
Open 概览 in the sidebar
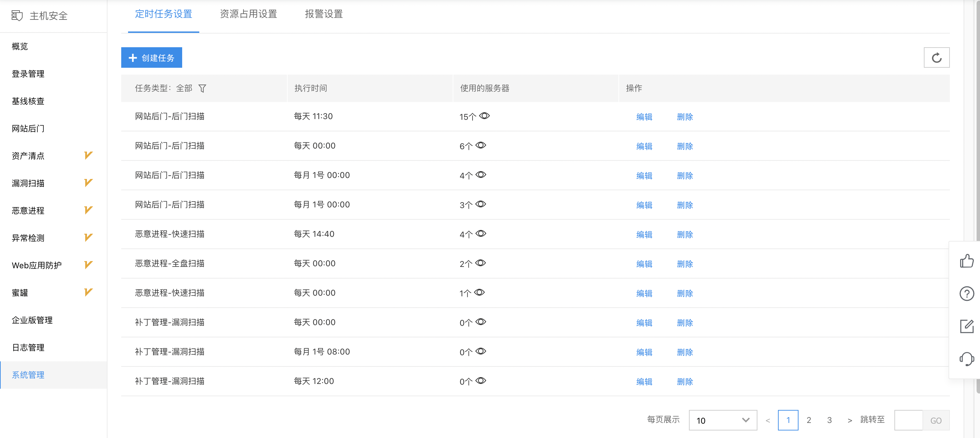click(54, 47)
